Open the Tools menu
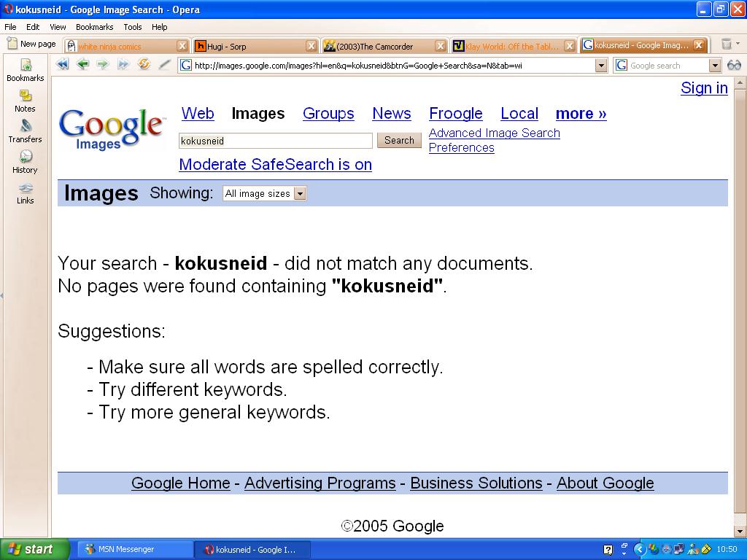Image resolution: width=747 pixels, height=560 pixels. (133, 27)
